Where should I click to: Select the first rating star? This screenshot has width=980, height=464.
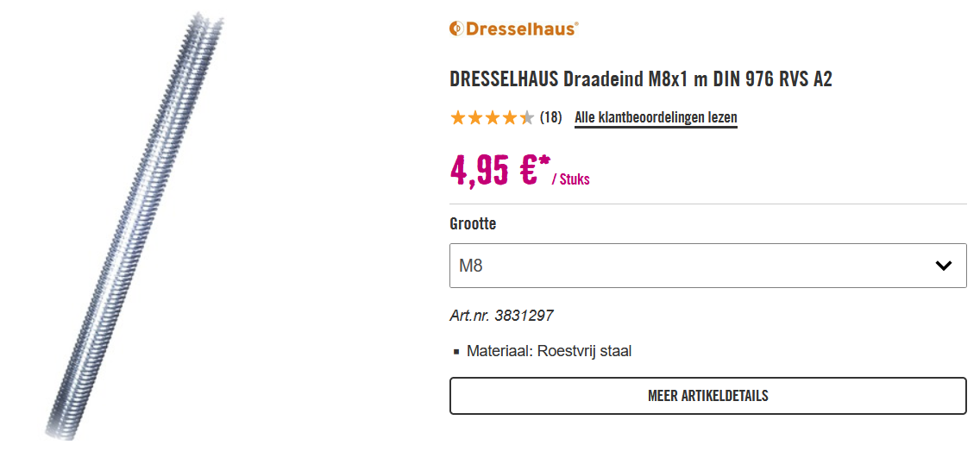[457, 117]
